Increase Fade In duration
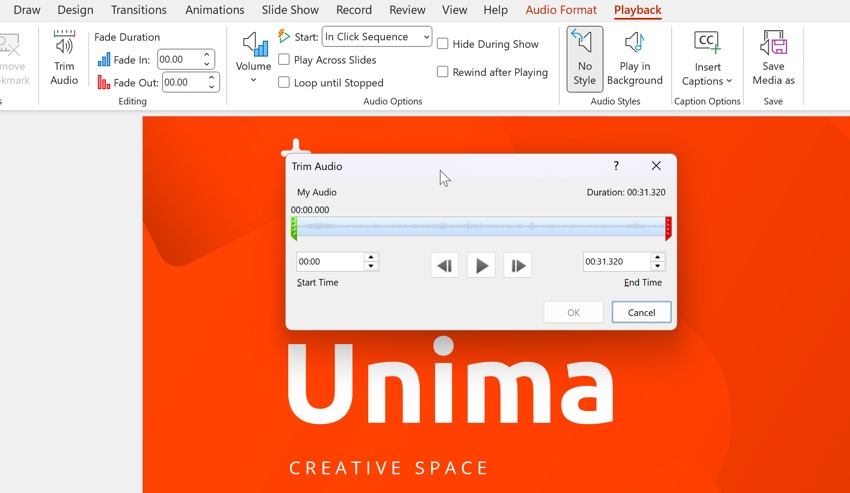 click(207, 54)
